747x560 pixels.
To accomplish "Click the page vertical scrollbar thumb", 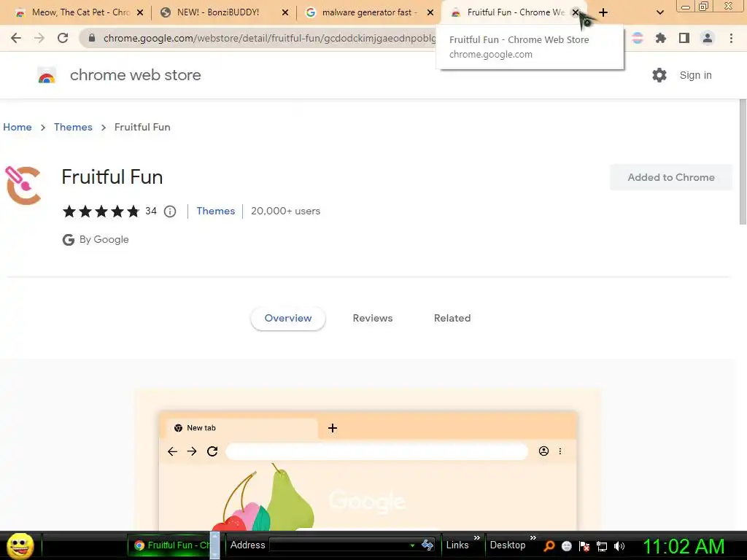I will pos(743,162).
